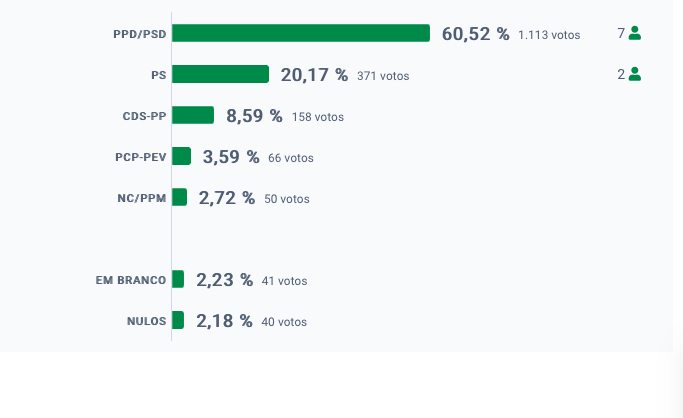Click the 371 votos count
683x418 pixels.
tap(383, 76)
